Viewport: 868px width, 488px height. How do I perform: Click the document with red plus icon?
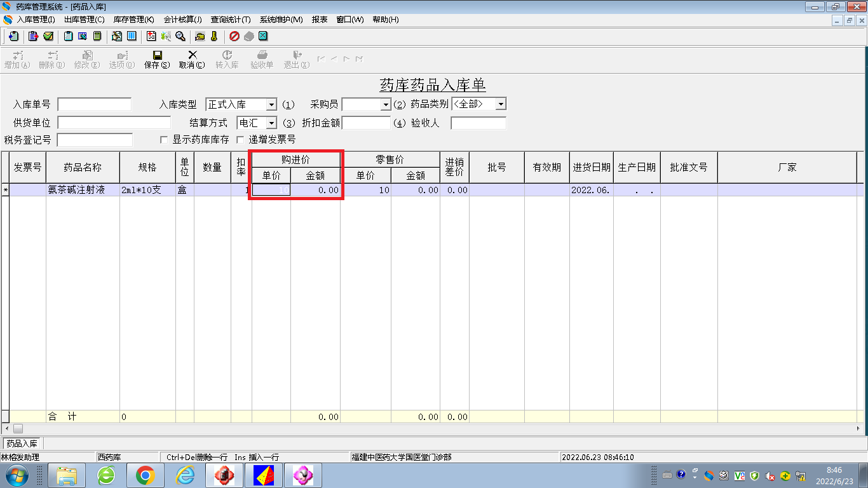pyautogui.click(x=151, y=36)
